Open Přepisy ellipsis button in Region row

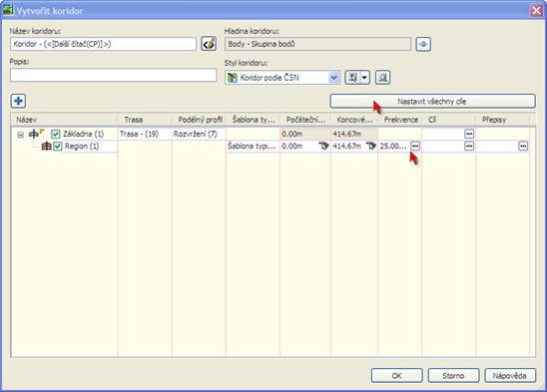523,146
